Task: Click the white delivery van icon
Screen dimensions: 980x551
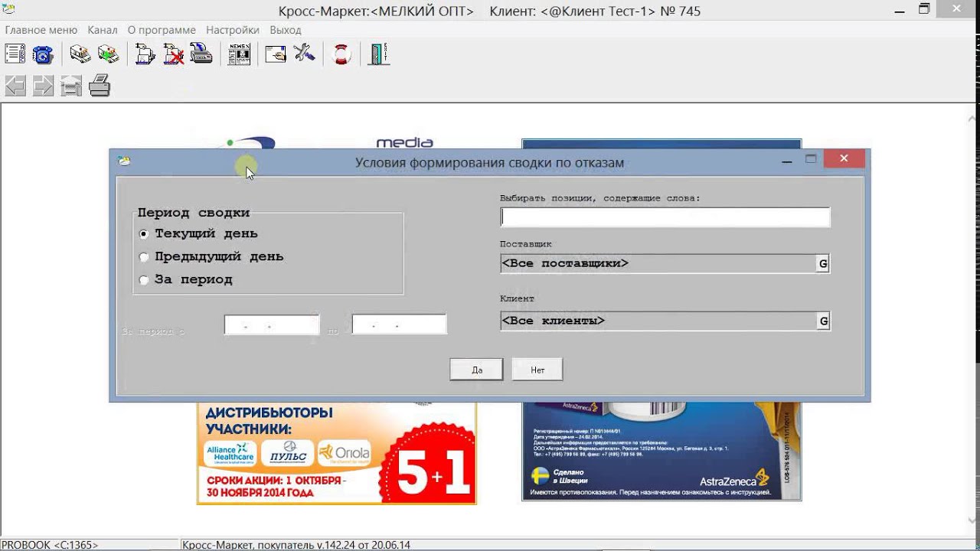Action: coord(80,54)
